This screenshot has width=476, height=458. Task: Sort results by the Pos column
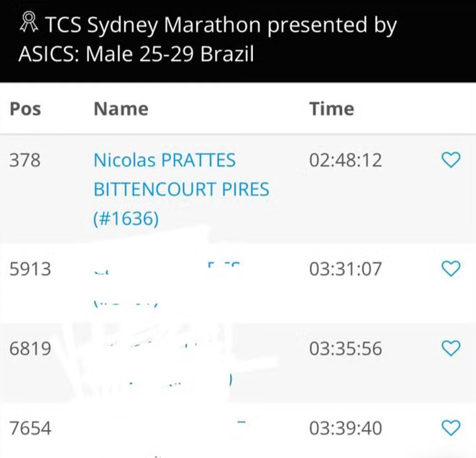coord(25,109)
